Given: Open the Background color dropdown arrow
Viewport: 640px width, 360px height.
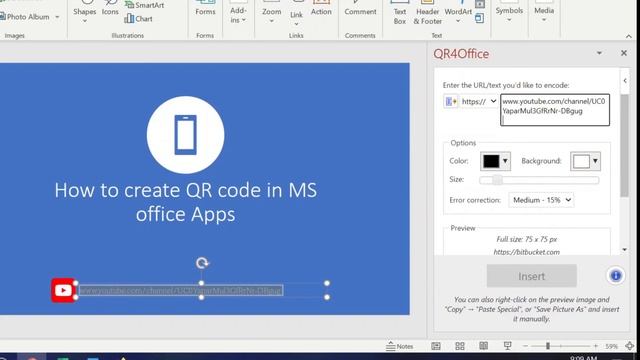Looking at the screenshot, I should [x=596, y=161].
